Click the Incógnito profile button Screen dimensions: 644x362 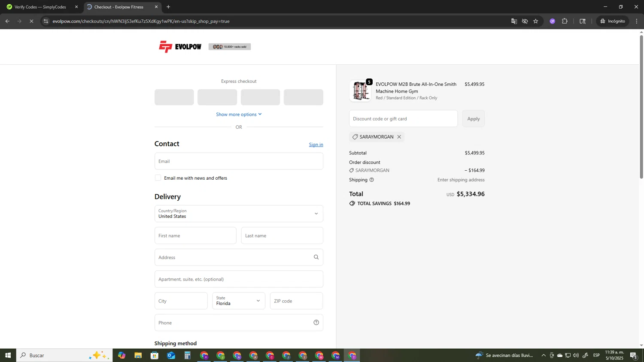[x=613, y=21]
